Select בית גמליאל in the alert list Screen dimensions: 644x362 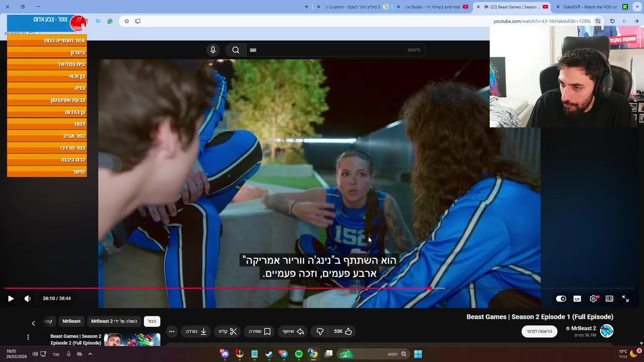[x=47, y=64]
